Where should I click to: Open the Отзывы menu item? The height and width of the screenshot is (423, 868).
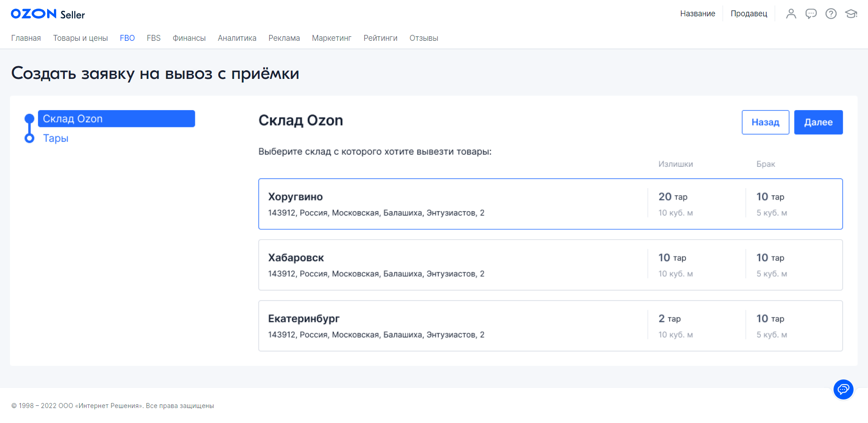[x=424, y=38]
